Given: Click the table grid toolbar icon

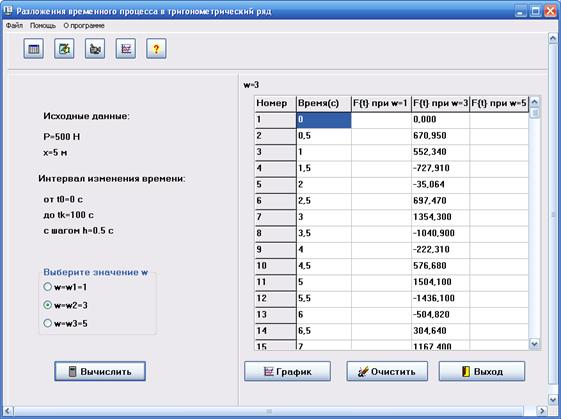Looking at the screenshot, I should coord(34,49).
